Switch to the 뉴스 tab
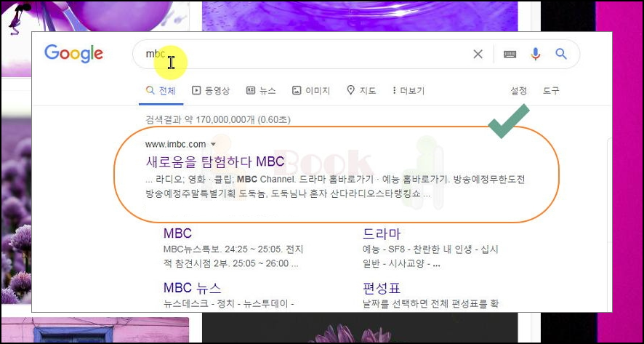The height and width of the screenshot is (344, 644). pos(261,91)
